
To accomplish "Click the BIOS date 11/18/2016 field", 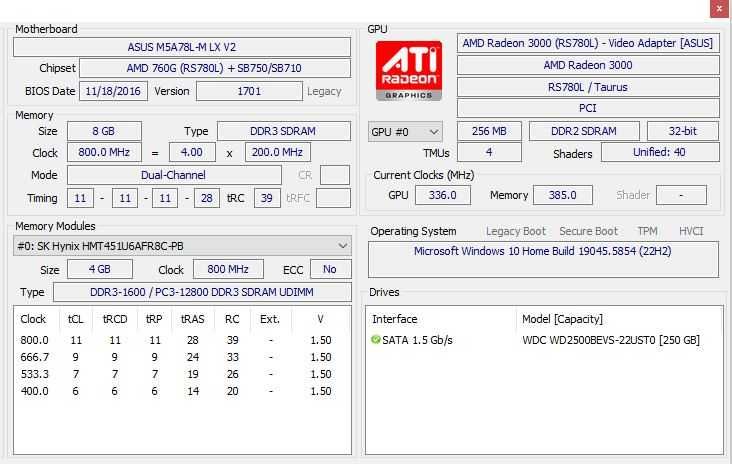I will pyautogui.click(x=113, y=91).
